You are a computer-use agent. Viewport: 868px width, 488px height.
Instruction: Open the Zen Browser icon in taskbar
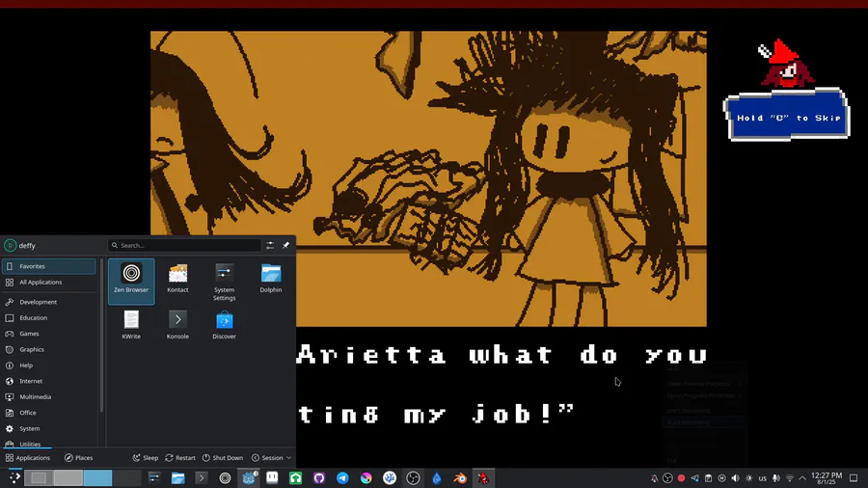coord(225,478)
